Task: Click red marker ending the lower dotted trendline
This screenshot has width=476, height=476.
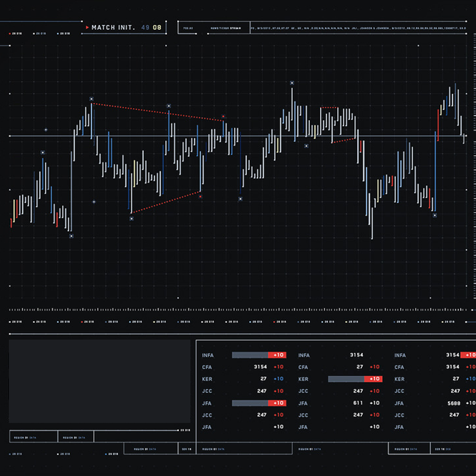Action: click(x=200, y=197)
